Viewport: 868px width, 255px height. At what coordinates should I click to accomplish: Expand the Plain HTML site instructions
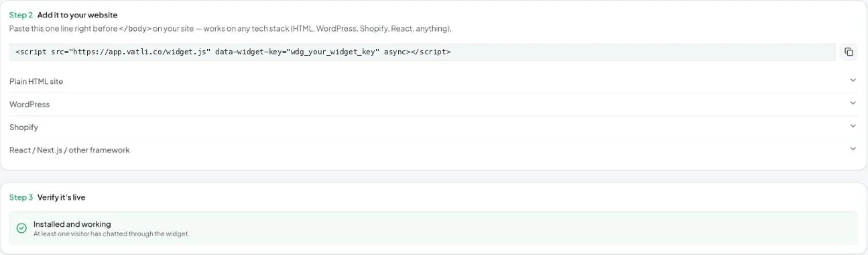433,81
